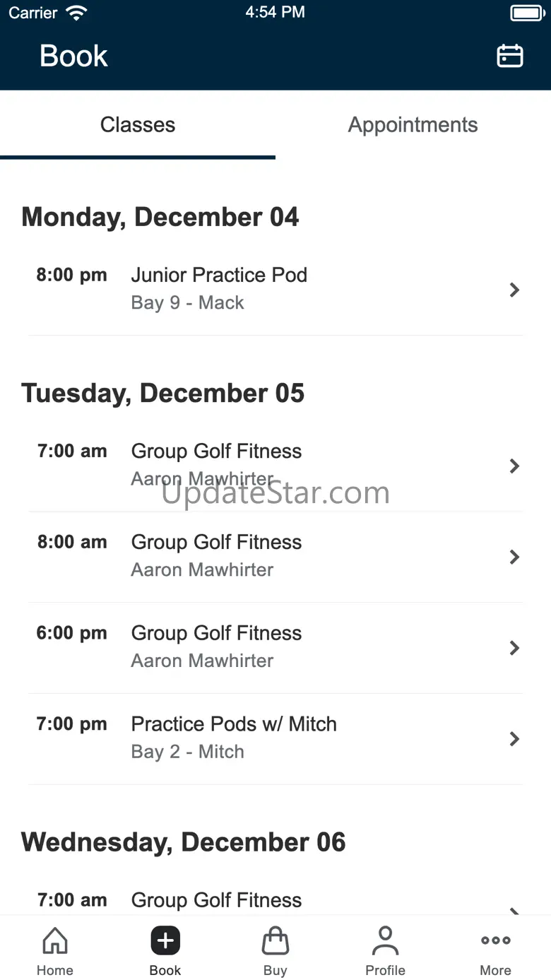The width and height of the screenshot is (551, 980).
Task: Switch to the Appointments tab
Action: coord(413,125)
